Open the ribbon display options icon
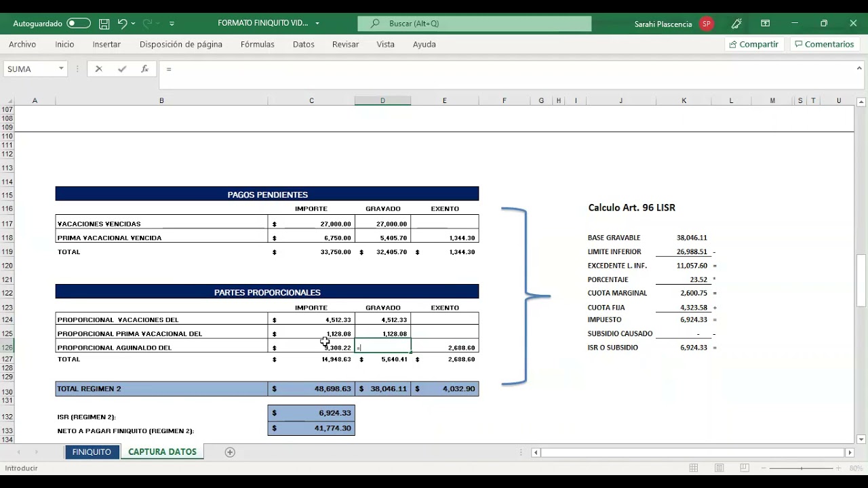This screenshot has width=868, height=488. [x=765, y=24]
